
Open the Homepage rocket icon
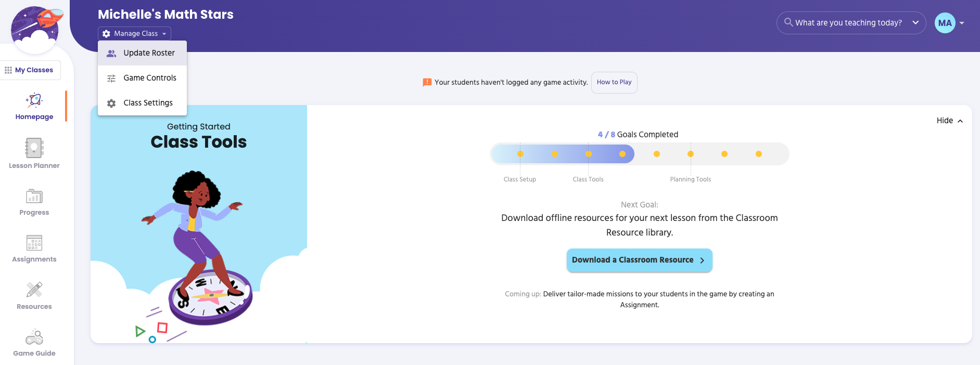click(x=34, y=100)
